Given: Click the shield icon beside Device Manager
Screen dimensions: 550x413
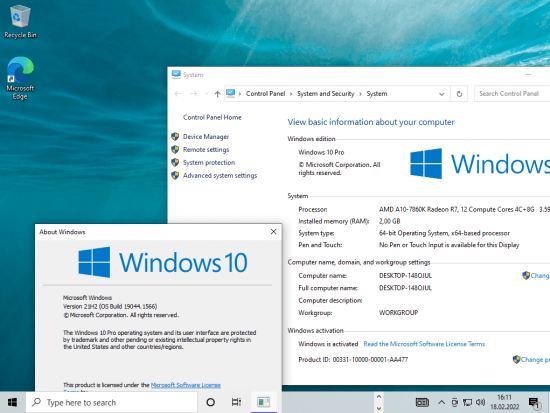Looking at the screenshot, I should coord(175,136).
